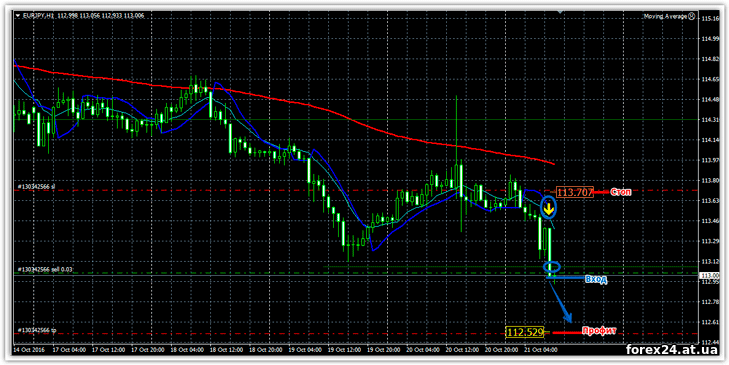This screenshot has width=729, height=365.
Task: Click the 114.82 price axis label
Action: tap(711, 59)
